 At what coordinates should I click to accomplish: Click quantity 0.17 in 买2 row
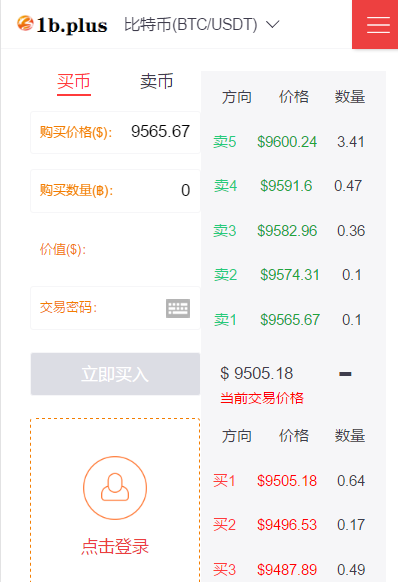click(x=351, y=525)
